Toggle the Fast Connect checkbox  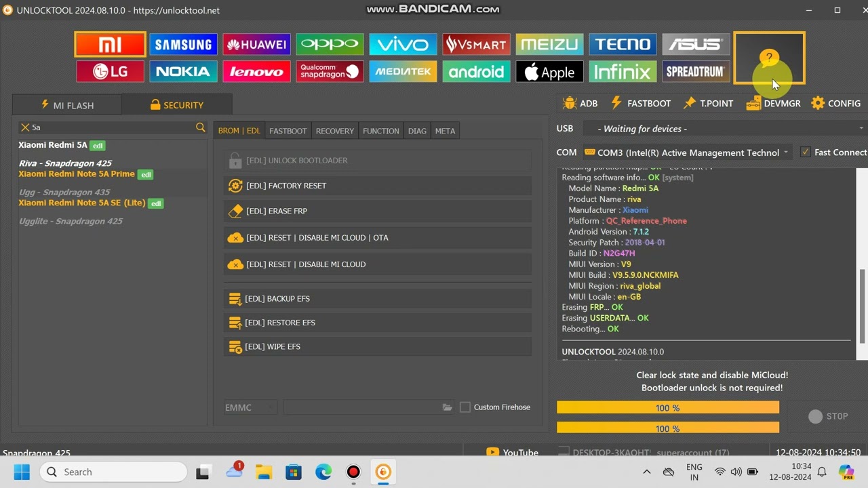point(806,152)
